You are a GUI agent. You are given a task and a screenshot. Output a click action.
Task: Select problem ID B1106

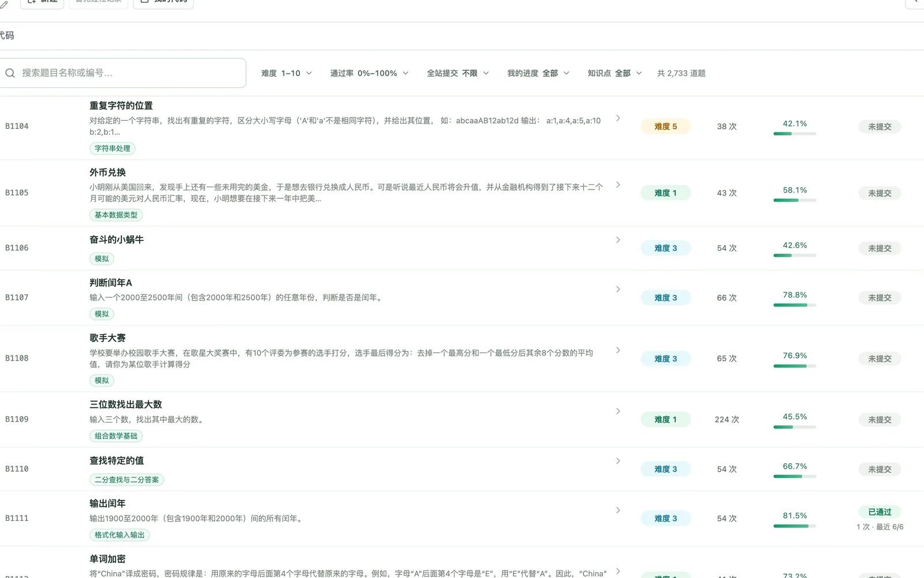pyautogui.click(x=17, y=248)
